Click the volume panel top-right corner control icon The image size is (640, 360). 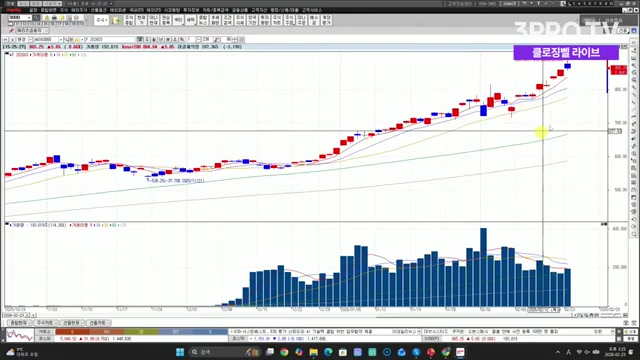point(604,224)
